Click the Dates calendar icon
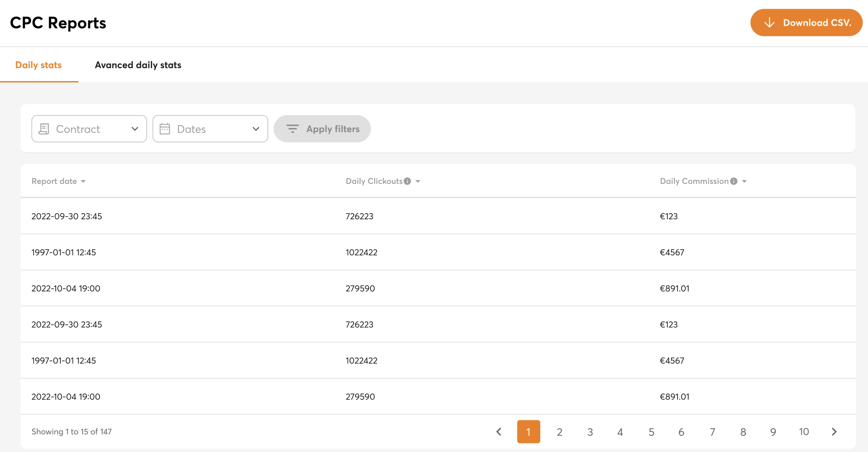Image resolution: width=868 pixels, height=452 pixels. [x=165, y=129]
